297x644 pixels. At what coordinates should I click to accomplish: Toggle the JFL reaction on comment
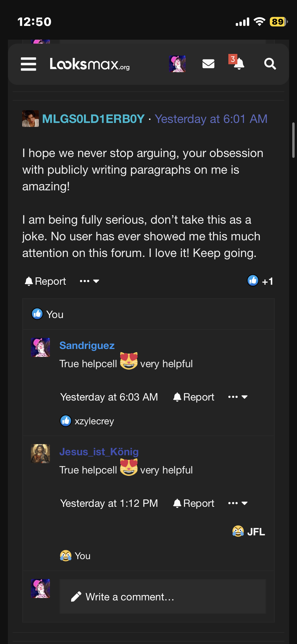pos(249,532)
